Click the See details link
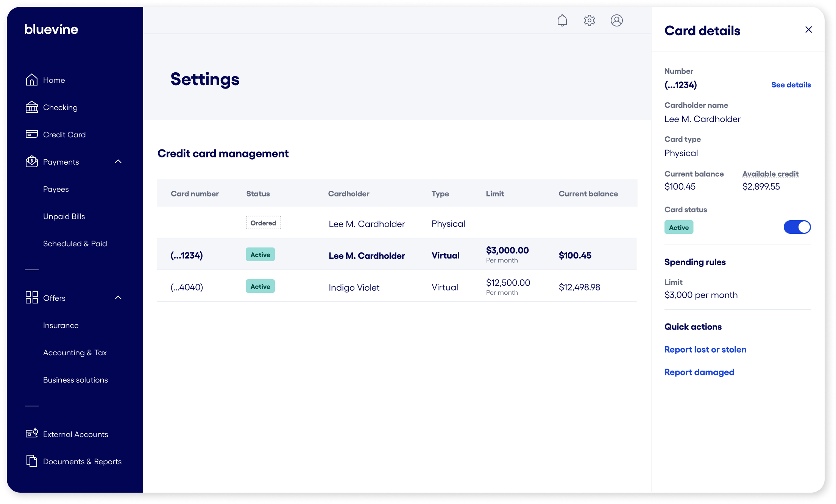Viewport: 836px width, 504px height. pyautogui.click(x=791, y=85)
